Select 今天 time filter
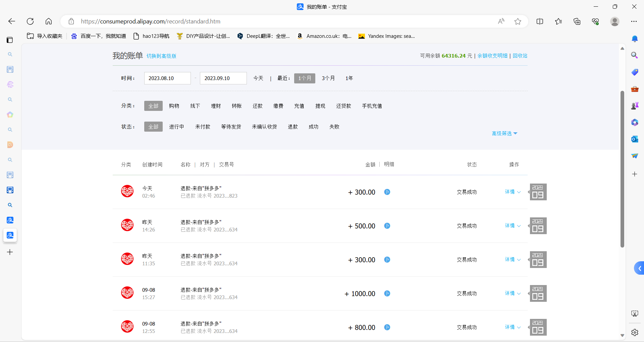Screen dimensions: 644x342 click(258, 78)
